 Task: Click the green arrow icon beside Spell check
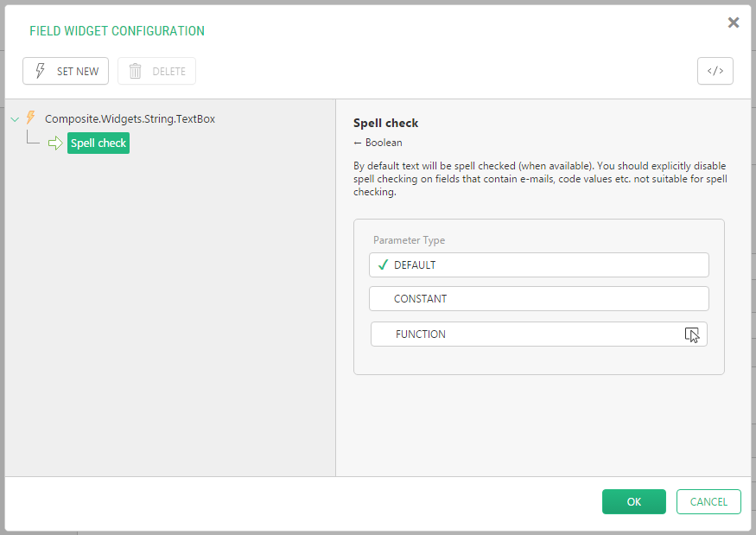55,143
